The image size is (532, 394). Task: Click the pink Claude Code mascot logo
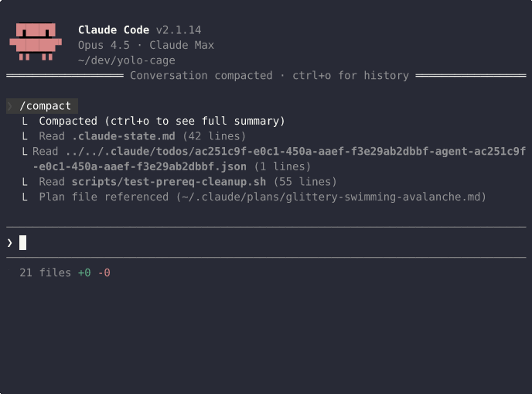36,41
